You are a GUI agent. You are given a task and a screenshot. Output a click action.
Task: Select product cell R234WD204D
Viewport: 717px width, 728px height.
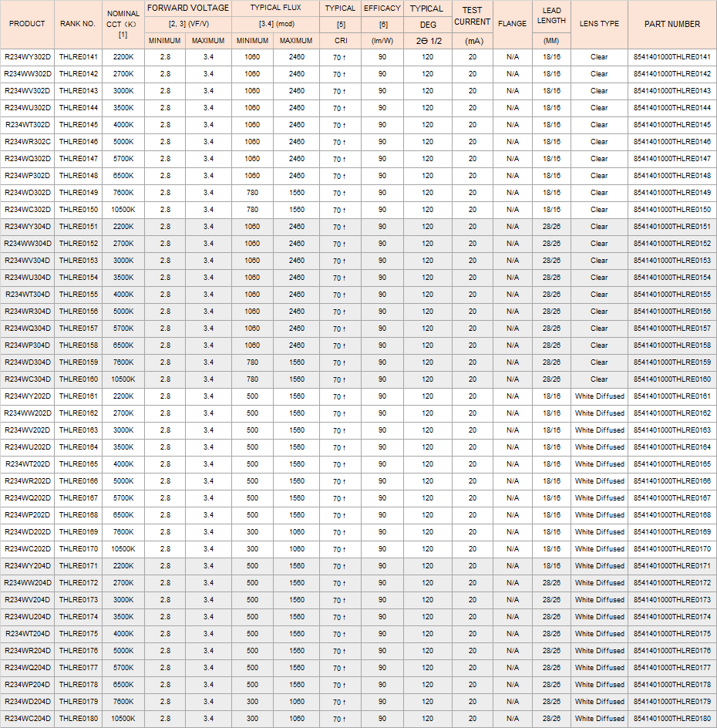coord(28,701)
